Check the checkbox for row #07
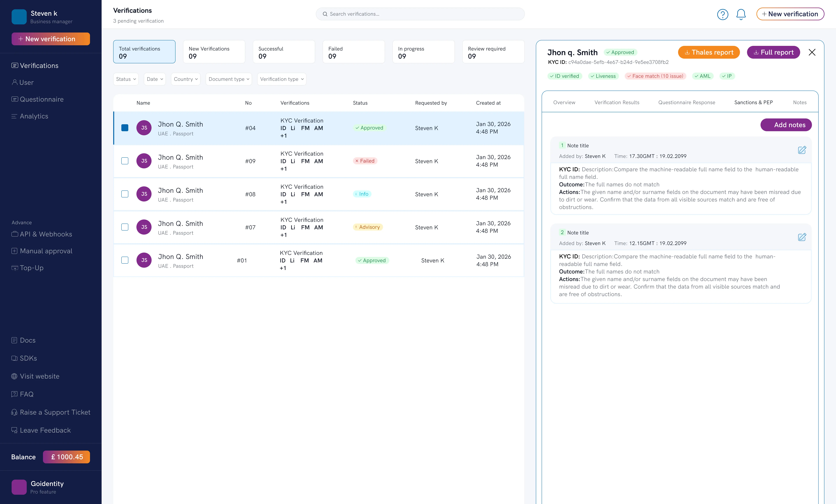 125,227
